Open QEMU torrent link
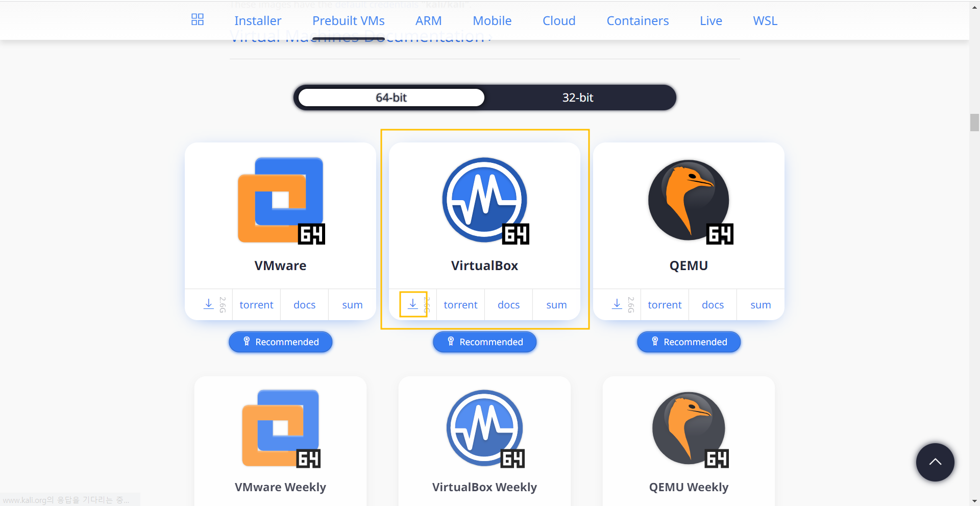The image size is (980, 506). click(665, 305)
